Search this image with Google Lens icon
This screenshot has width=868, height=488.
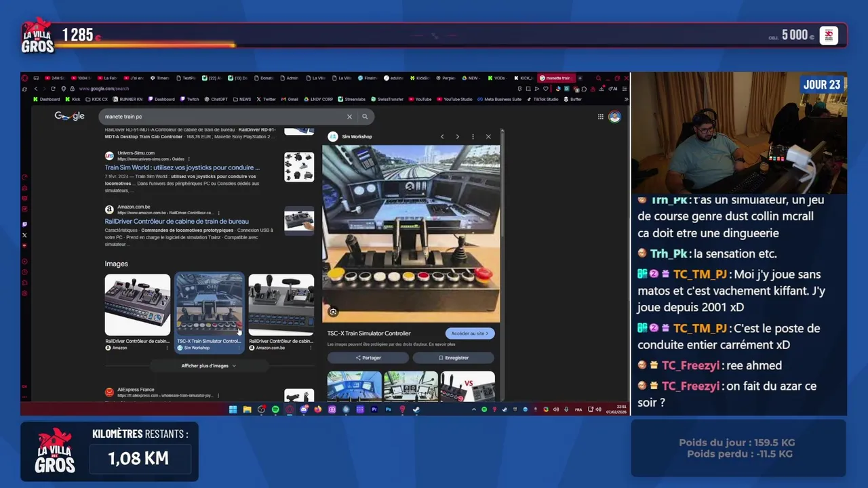[333, 312]
